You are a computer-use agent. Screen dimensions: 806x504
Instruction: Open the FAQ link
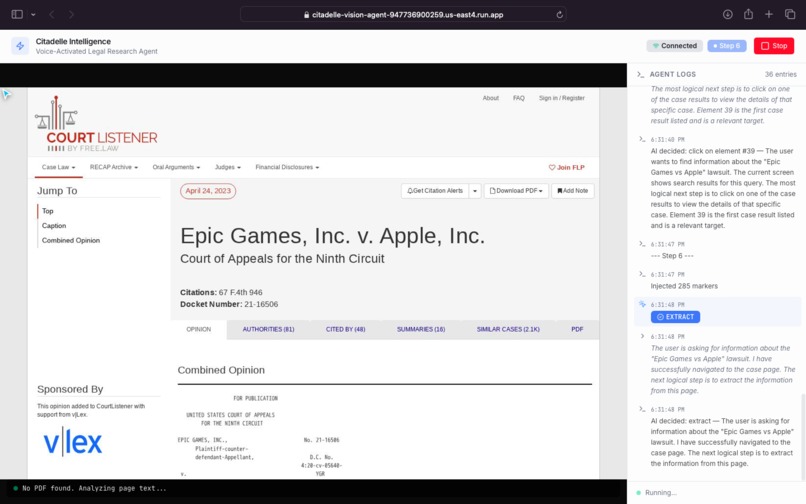point(519,98)
